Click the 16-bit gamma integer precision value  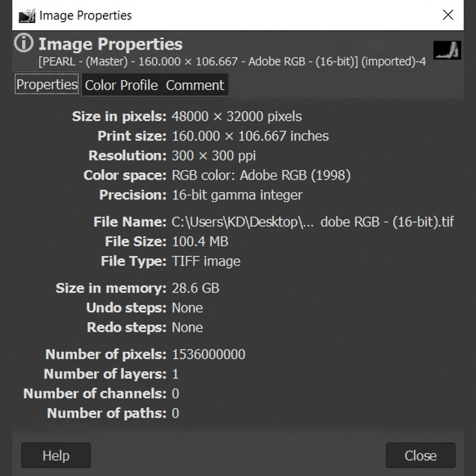[x=237, y=195]
